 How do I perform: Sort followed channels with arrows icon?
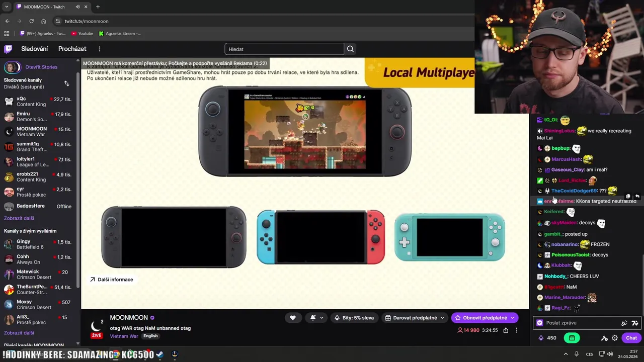[66, 83]
